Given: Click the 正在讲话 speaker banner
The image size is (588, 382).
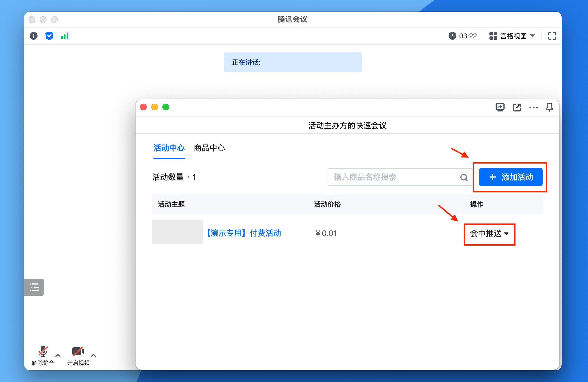Looking at the screenshot, I should point(293,62).
